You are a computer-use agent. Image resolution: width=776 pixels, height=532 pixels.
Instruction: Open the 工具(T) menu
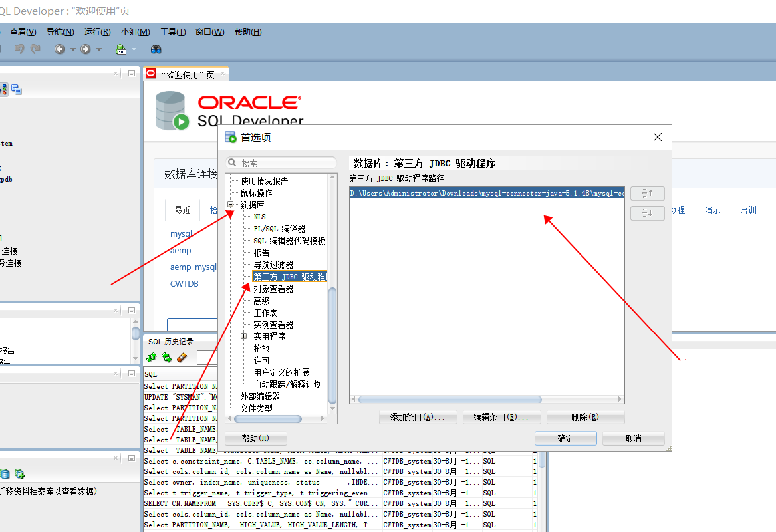[173, 32]
